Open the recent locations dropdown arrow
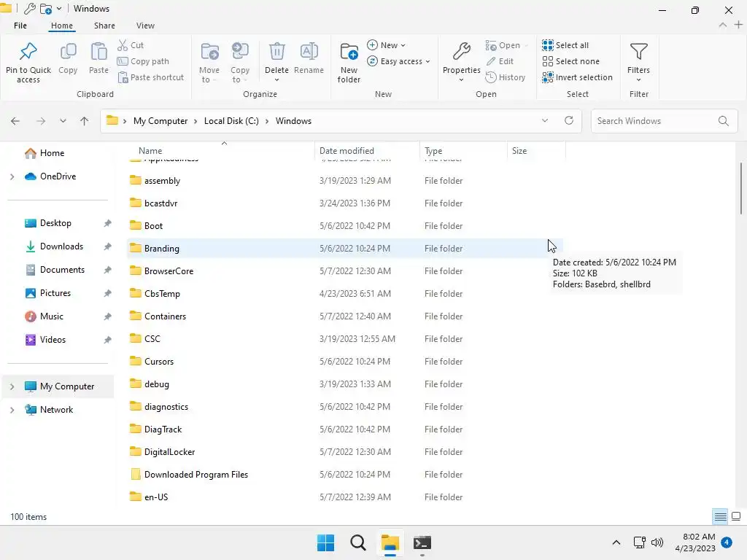 coord(63,121)
